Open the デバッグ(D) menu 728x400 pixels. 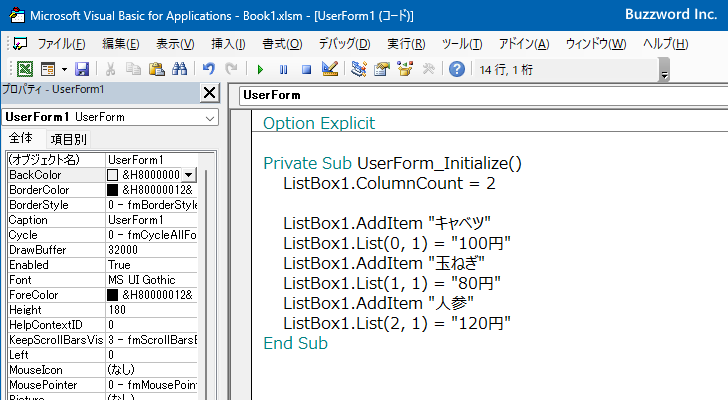pyautogui.click(x=344, y=44)
